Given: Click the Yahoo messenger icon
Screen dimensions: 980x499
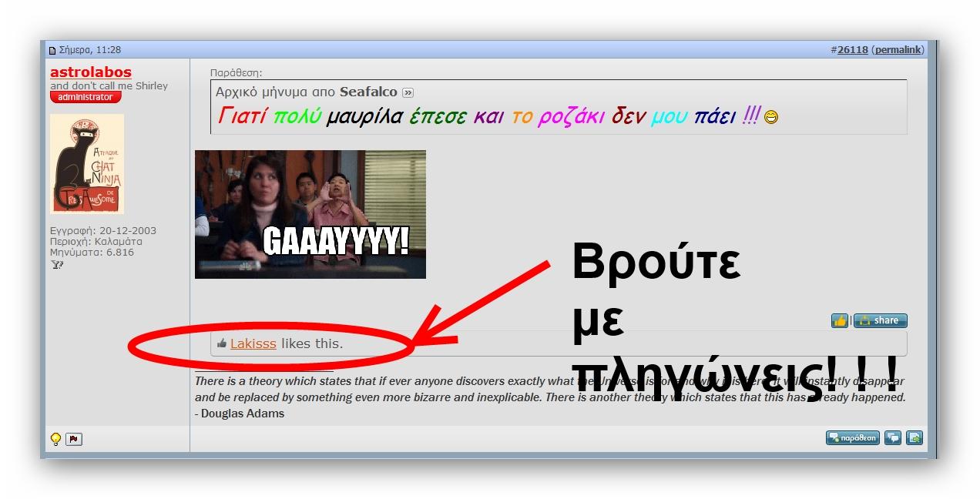Looking at the screenshot, I should (56, 264).
